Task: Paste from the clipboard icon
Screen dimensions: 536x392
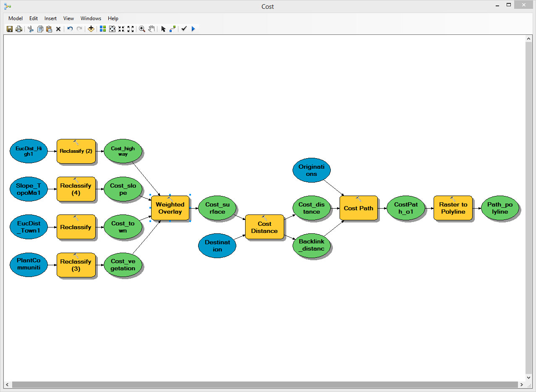Action: (49, 29)
